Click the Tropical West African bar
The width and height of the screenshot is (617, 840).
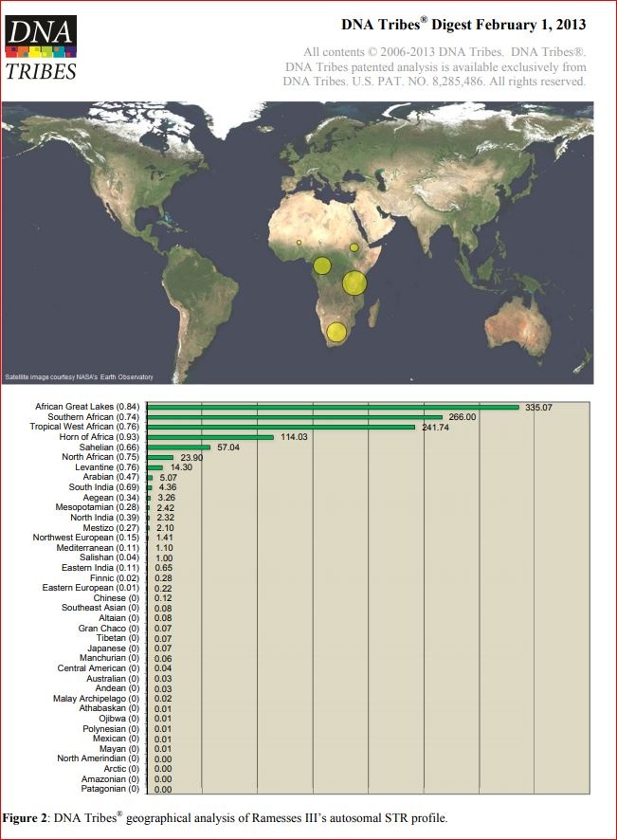click(281, 427)
